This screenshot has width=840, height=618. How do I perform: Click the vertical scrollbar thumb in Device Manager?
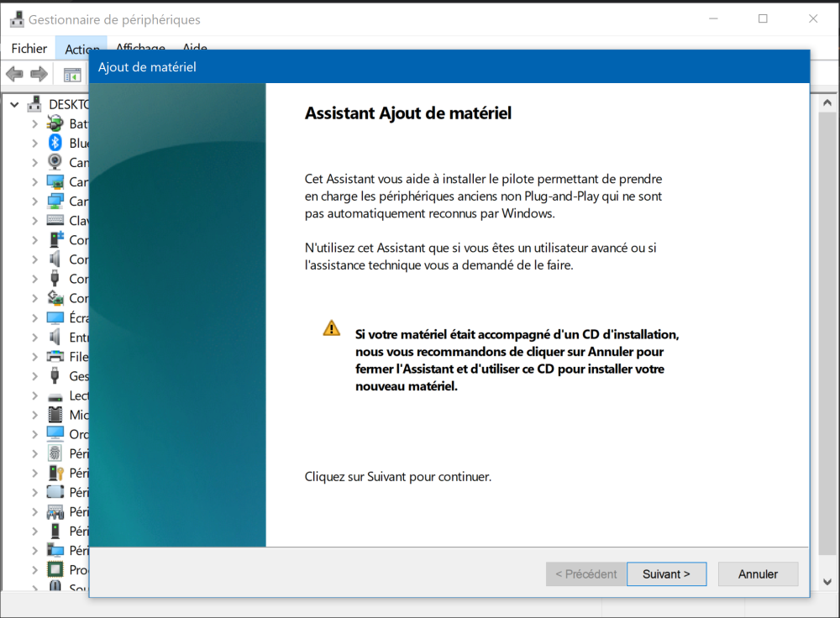(827, 333)
